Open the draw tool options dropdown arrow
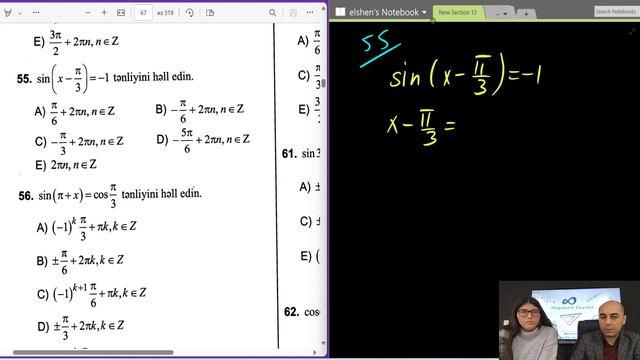Screen dimensions: 640x360 coord(20,13)
